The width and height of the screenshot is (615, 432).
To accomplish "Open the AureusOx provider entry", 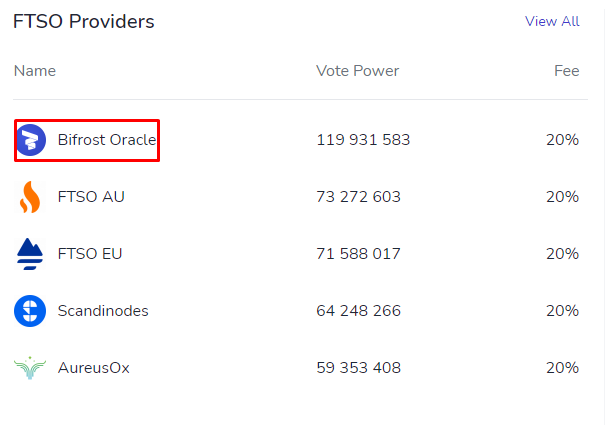I will tap(93, 368).
